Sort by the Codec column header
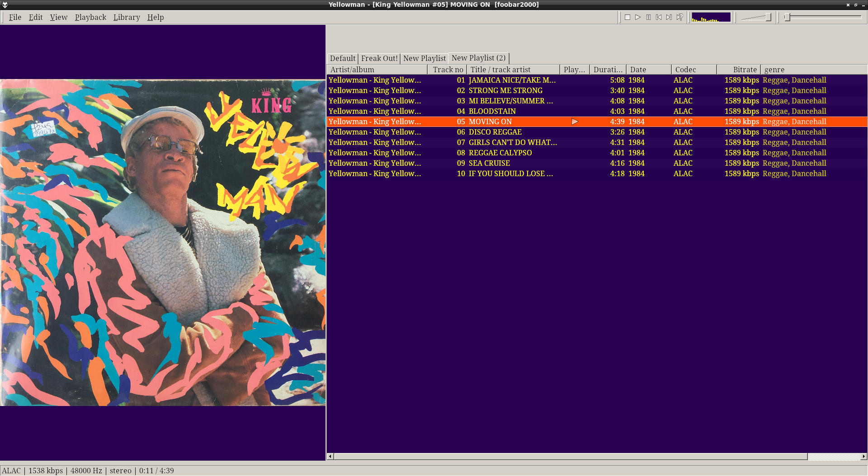Viewport: 868px width, 476px height. click(694, 70)
